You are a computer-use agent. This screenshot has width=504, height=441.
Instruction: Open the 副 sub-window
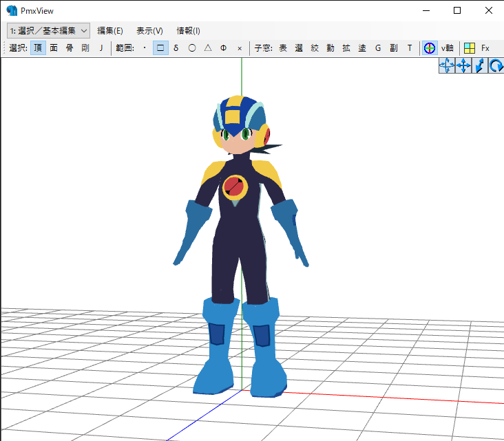coord(394,48)
